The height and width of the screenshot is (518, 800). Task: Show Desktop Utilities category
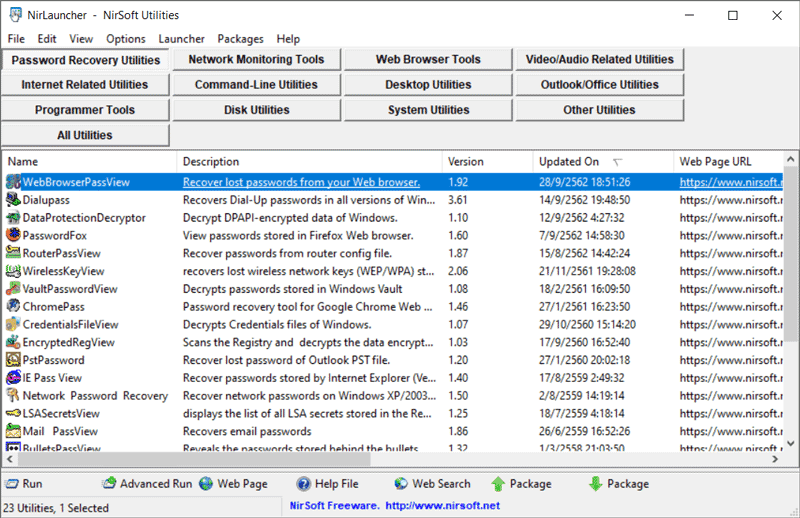(429, 85)
